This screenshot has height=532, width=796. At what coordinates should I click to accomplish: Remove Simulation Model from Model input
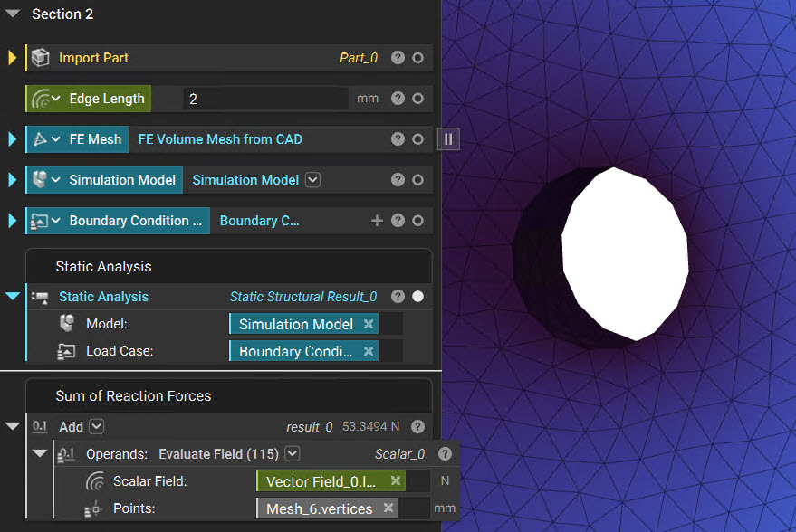point(369,324)
